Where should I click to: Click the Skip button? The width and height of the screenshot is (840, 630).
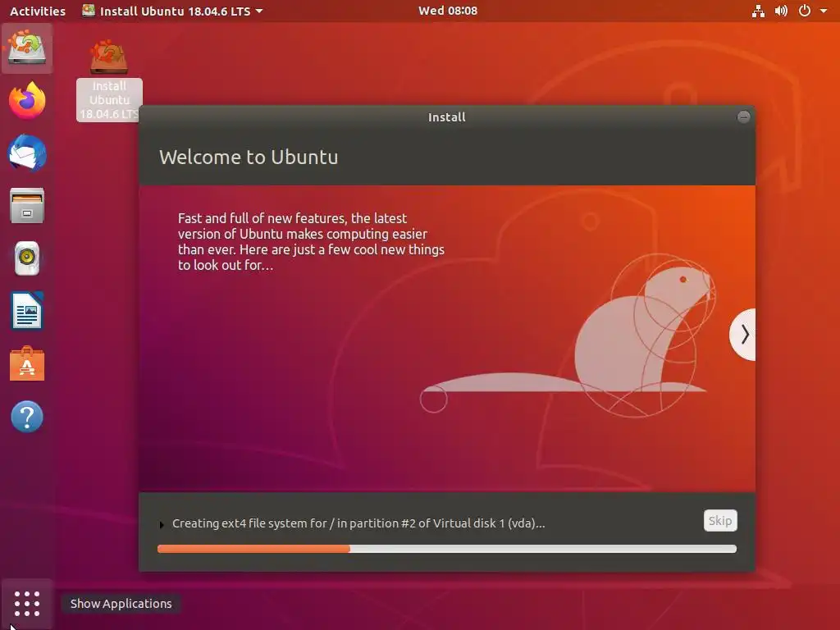720,521
